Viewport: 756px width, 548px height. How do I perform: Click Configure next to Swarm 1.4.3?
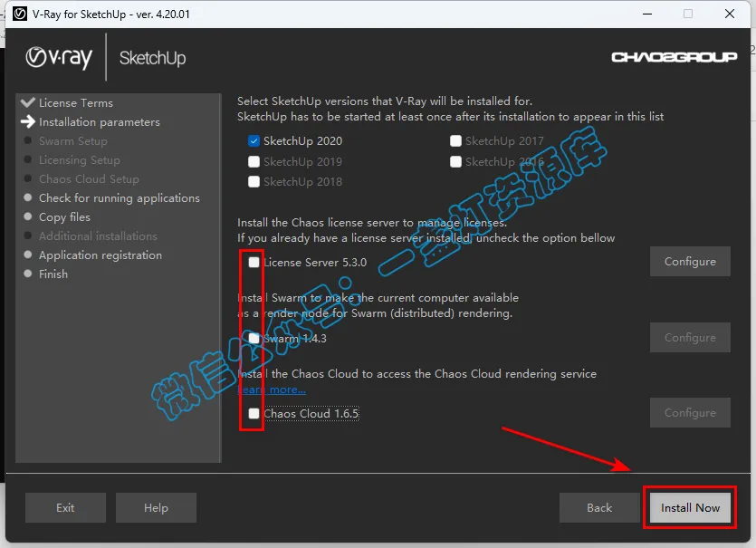(x=690, y=337)
